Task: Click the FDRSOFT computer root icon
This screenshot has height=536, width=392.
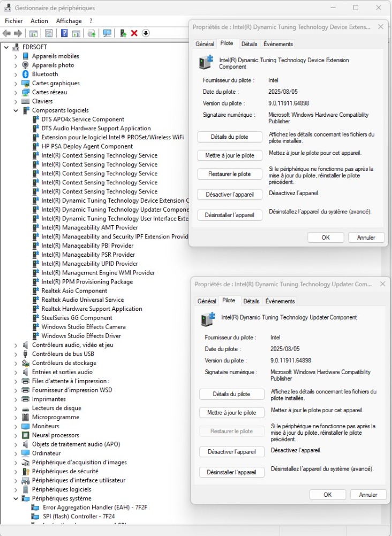Action: pyautogui.click(x=16, y=47)
